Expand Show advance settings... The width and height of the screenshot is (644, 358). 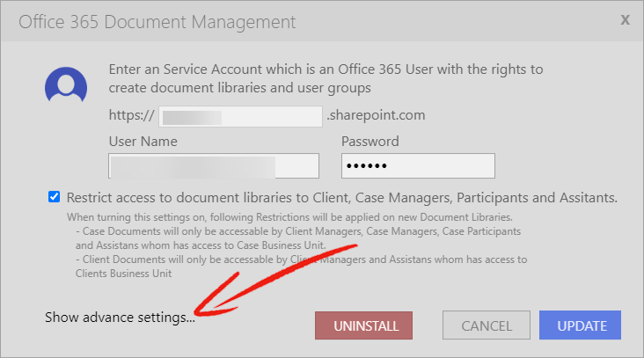pos(120,318)
